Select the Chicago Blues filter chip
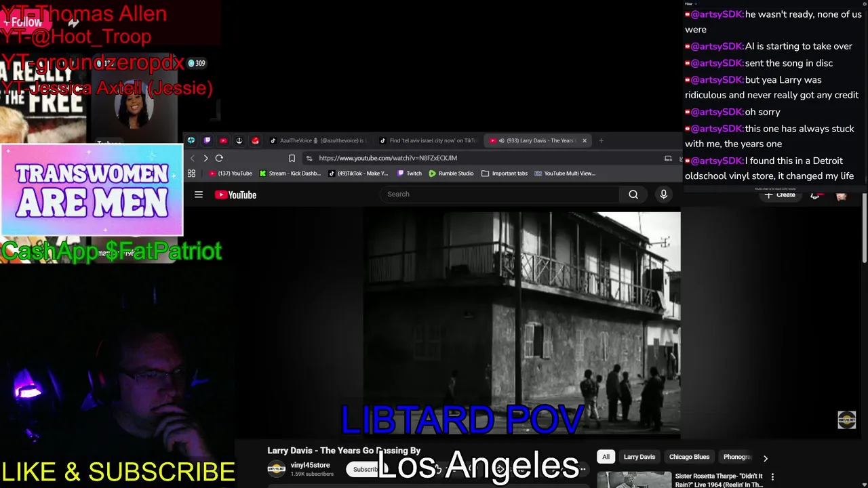Image resolution: width=868 pixels, height=488 pixels. [689, 457]
